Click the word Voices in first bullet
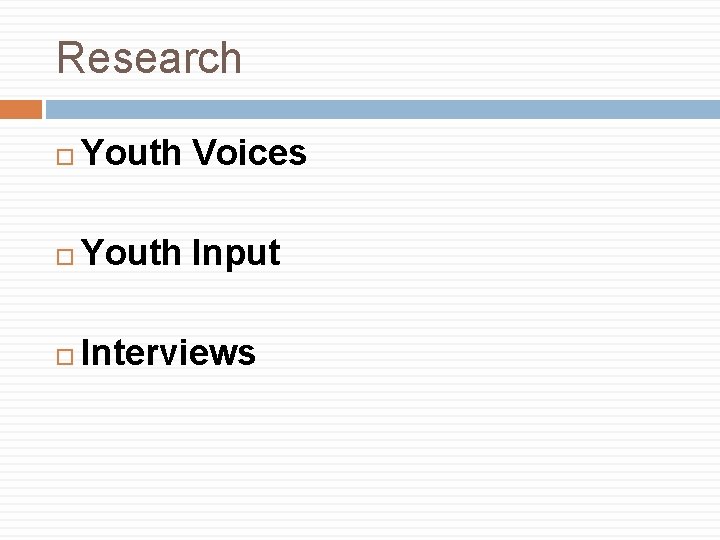 pyautogui.click(x=249, y=153)
